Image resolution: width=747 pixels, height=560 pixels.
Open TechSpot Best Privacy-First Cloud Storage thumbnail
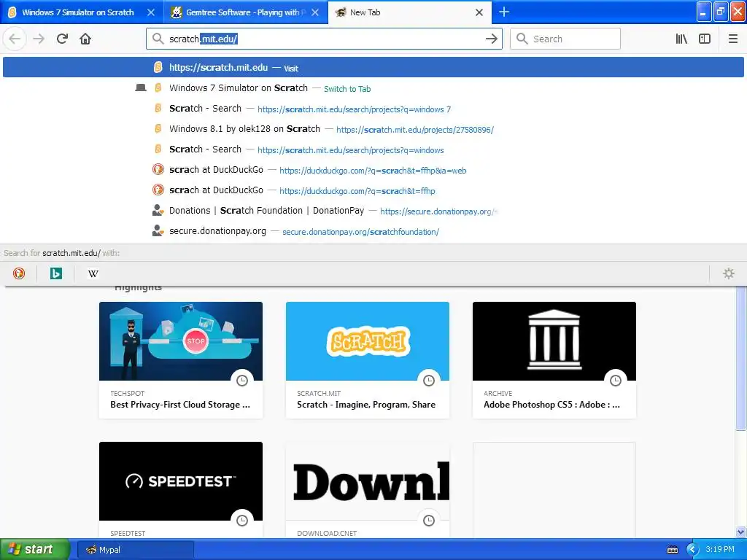point(181,341)
